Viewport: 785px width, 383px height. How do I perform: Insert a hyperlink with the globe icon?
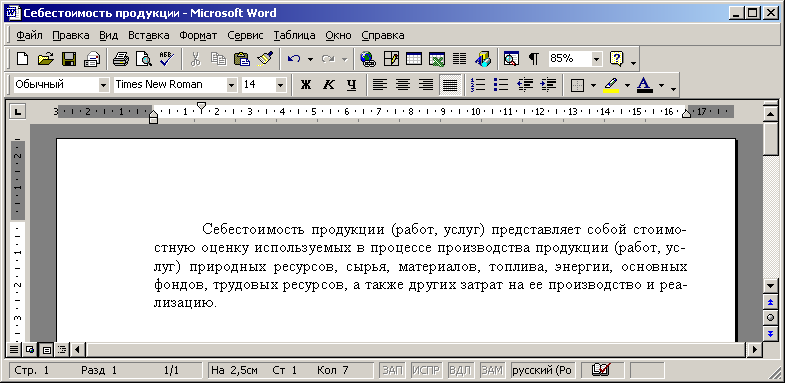[x=368, y=59]
